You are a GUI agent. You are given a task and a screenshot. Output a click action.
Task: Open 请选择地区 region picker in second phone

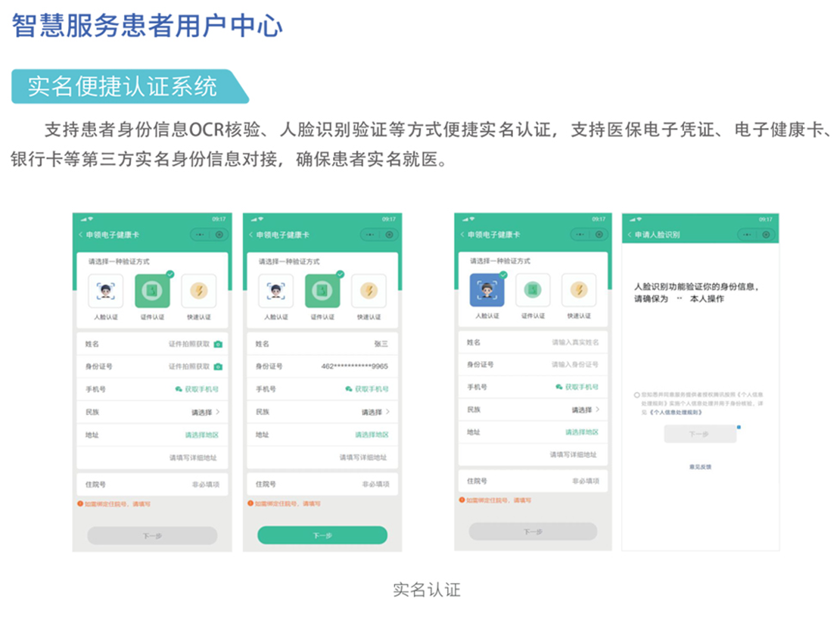pyautogui.click(x=372, y=435)
